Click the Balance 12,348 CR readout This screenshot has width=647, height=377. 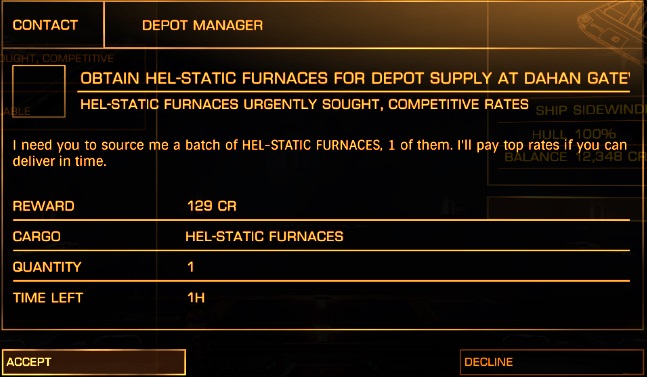tap(575, 156)
